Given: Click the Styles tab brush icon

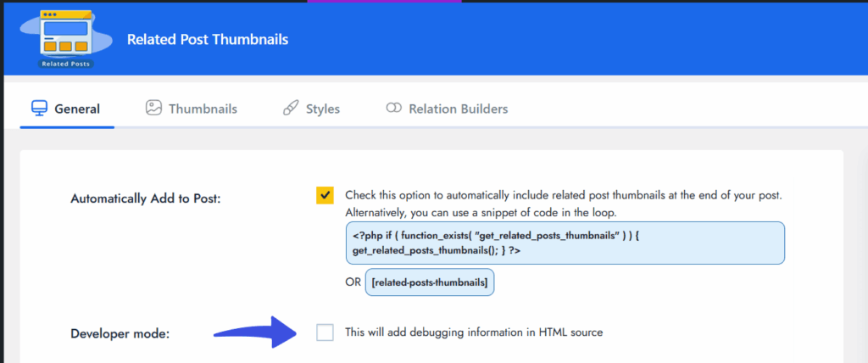Looking at the screenshot, I should click(x=291, y=108).
